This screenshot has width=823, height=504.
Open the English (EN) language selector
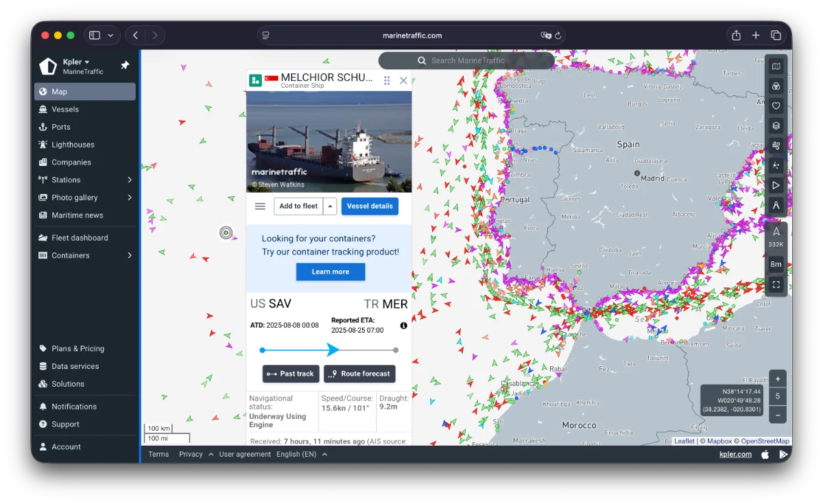pyautogui.click(x=301, y=454)
